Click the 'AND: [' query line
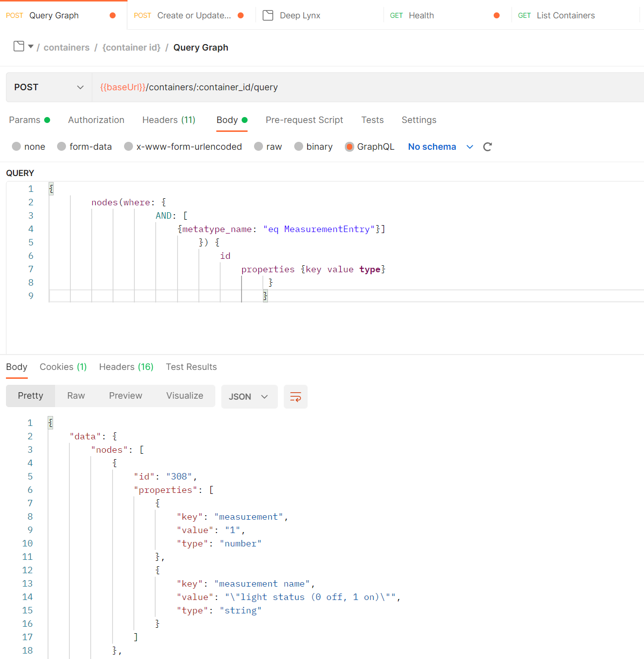 172,216
